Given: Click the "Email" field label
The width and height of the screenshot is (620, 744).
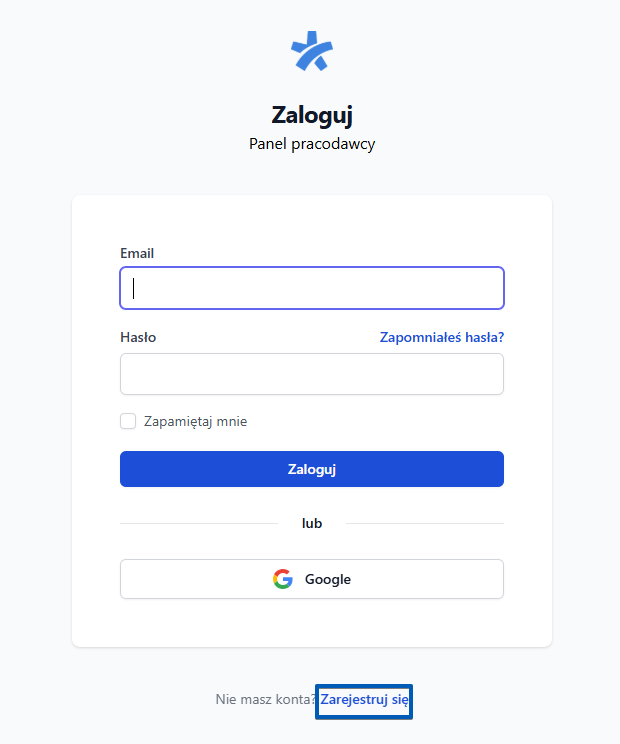Looking at the screenshot, I should 137,253.
